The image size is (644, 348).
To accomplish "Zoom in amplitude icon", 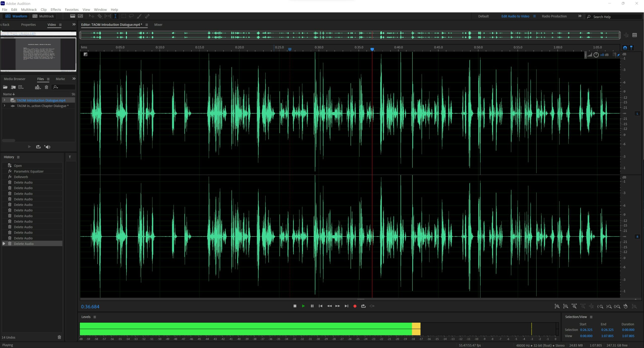I will (x=557, y=306).
